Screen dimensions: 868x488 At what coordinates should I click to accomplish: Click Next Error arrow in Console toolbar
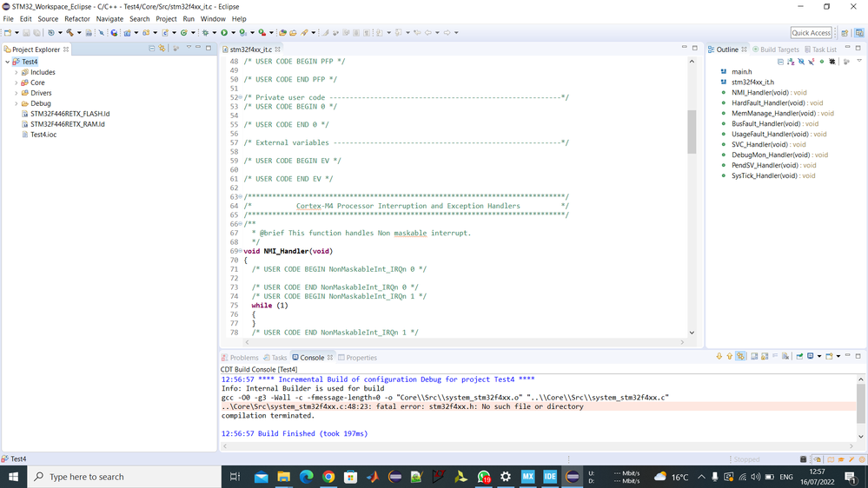[719, 356]
